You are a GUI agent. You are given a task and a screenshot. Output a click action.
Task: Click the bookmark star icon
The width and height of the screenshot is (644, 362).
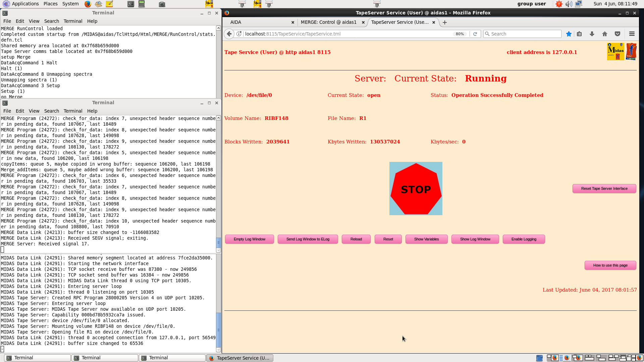pyautogui.click(x=569, y=34)
